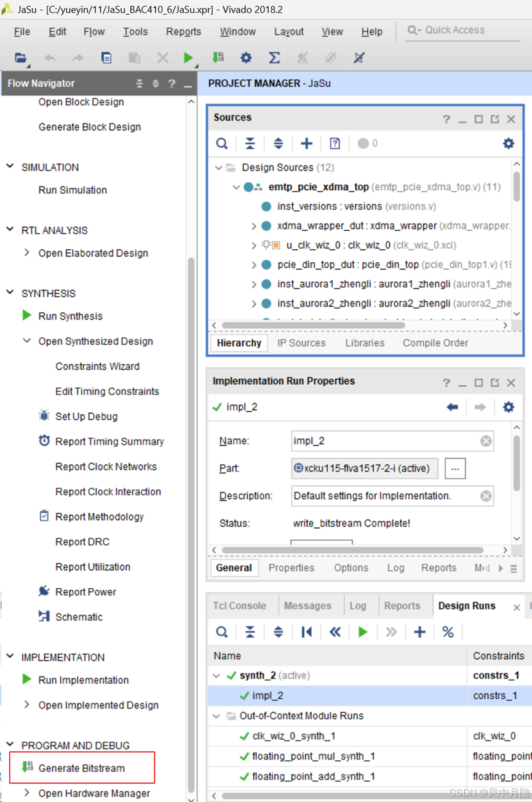This screenshot has height=802, width=532.
Task: Click the percent icon in Design Runs
Action: (448, 632)
